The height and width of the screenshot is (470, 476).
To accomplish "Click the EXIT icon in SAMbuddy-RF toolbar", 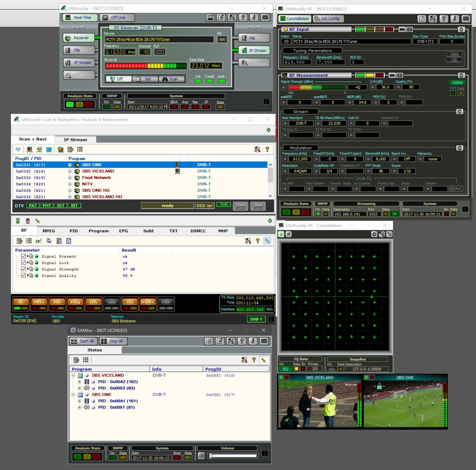I will [466, 19].
